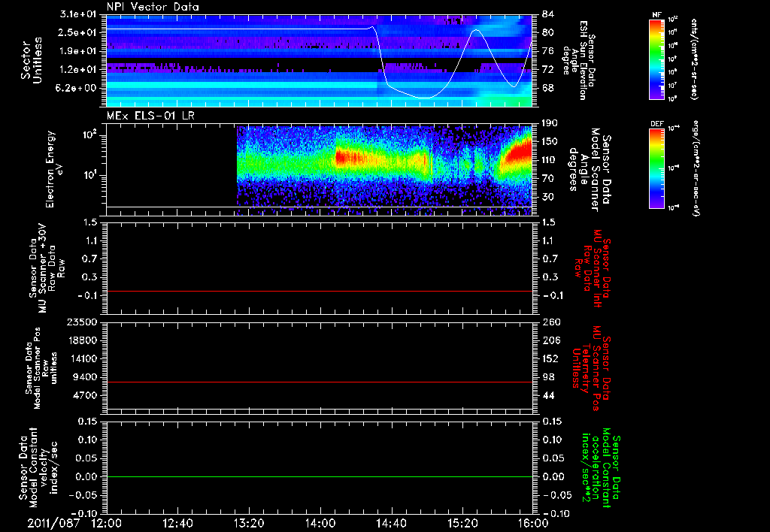Image resolution: width=770 pixels, height=532 pixels.
Task: Click the 2011/087 date label
Action: point(53,523)
